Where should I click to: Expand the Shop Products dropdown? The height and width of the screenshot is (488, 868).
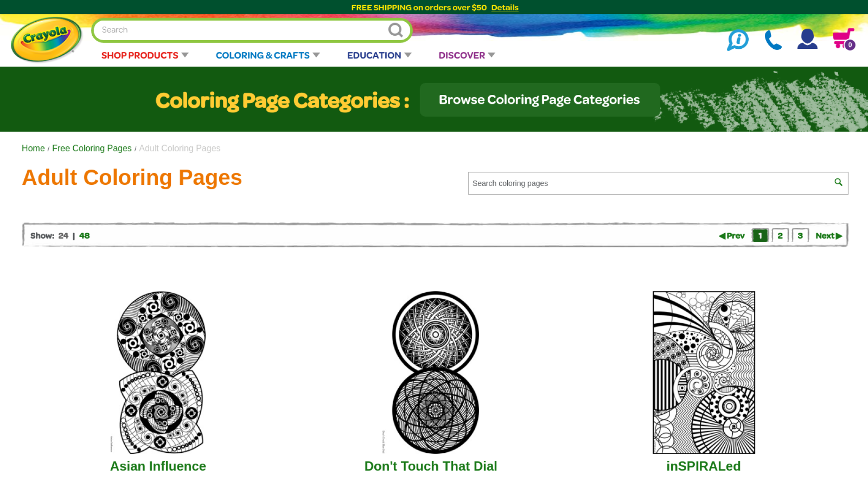point(145,55)
